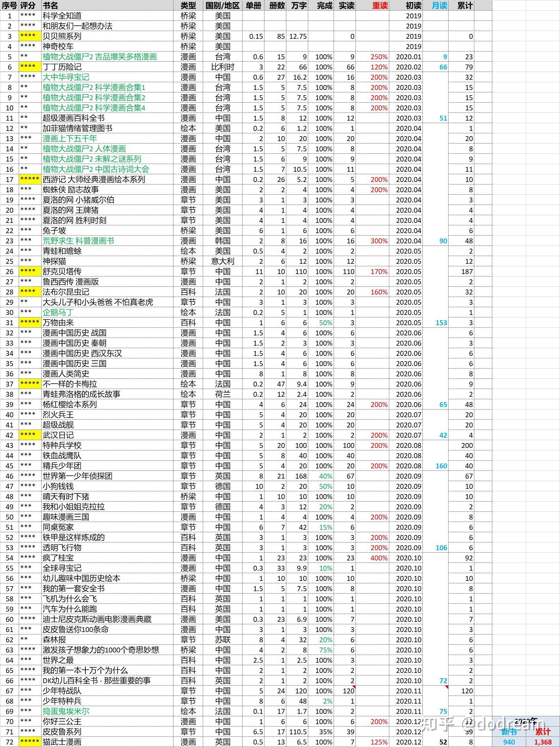
Task: Select the book title "兔子坡"
Action: (54, 231)
